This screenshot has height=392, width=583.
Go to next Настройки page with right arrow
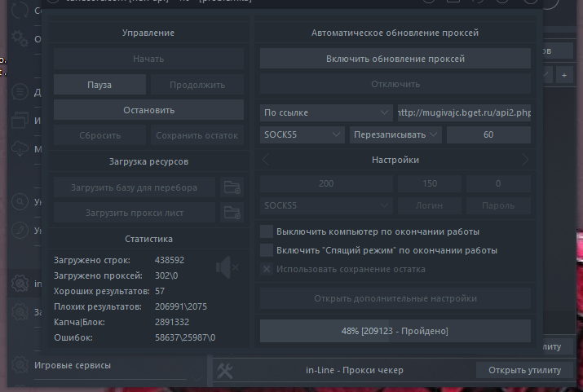(x=525, y=160)
